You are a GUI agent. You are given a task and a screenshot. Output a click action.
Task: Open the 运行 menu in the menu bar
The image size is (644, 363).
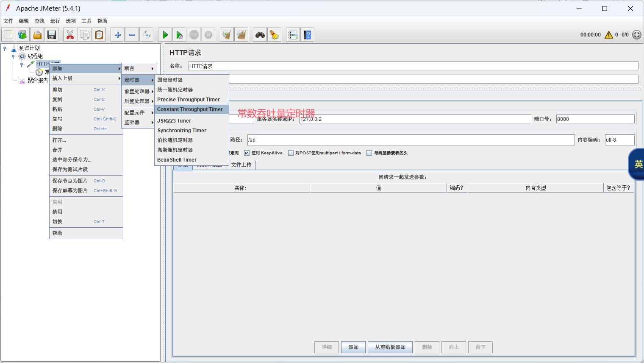click(55, 21)
